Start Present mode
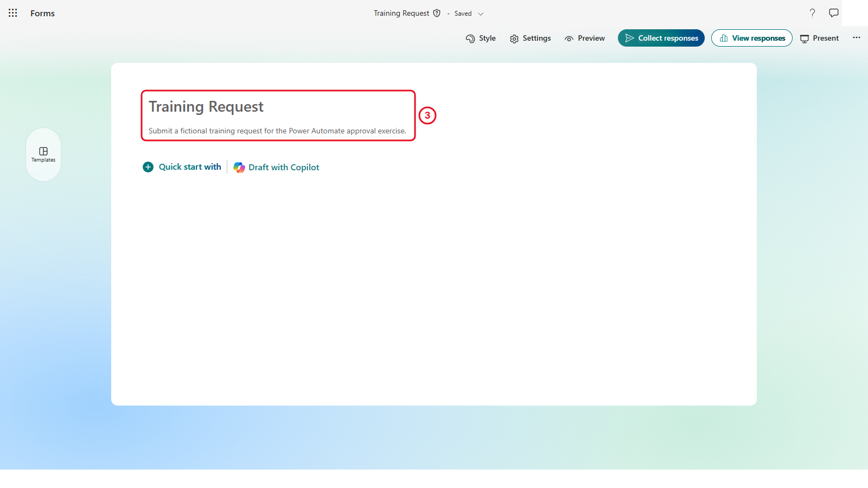 pyautogui.click(x=819, y=38)
